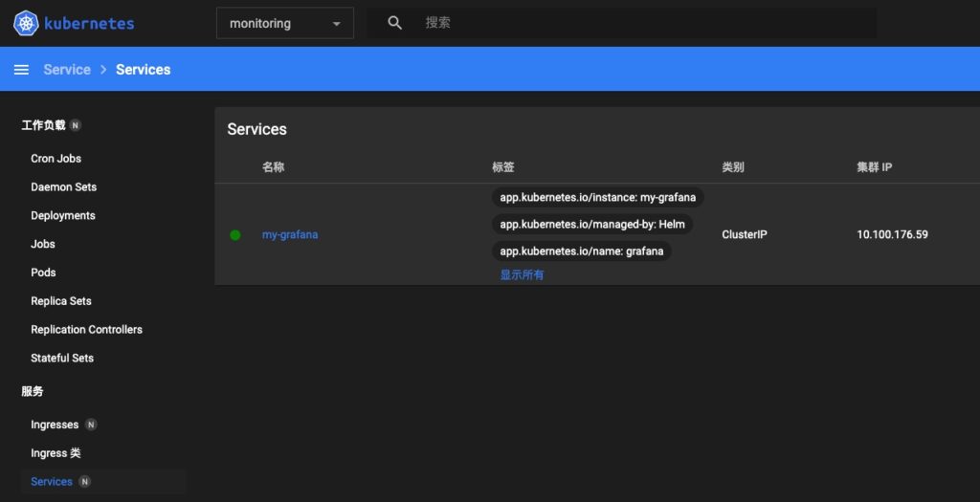Open Ingresses in sidebar
The image size is (980, 502).
[x=55, y=425]
